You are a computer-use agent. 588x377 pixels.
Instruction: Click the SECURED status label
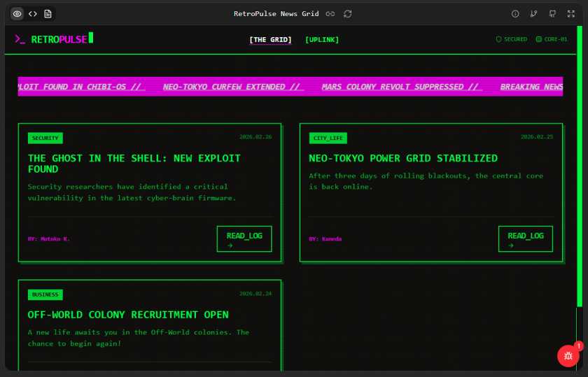[515, 39]
